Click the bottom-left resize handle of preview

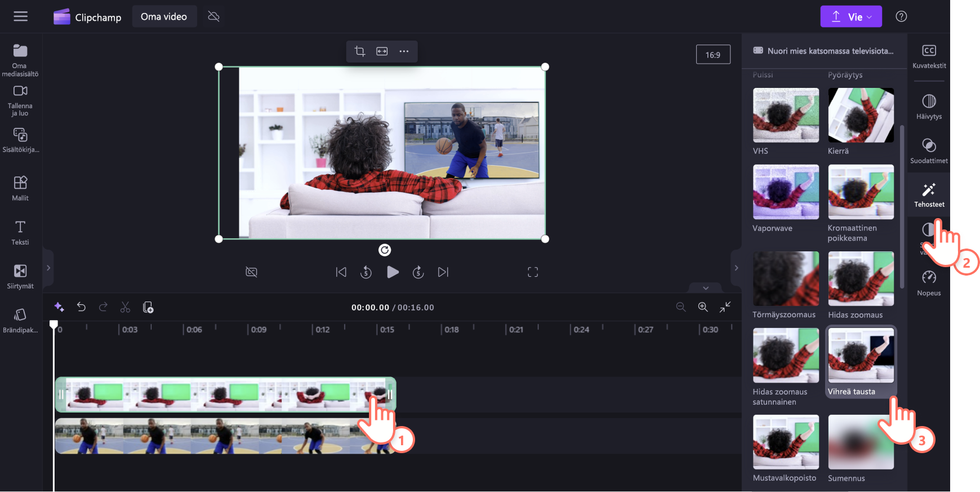click(219, 239)
